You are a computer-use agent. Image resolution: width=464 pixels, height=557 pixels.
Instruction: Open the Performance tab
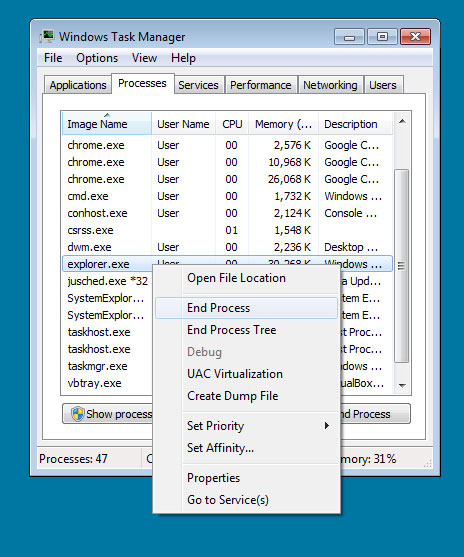pyautogui.click(x=261, y=85)
